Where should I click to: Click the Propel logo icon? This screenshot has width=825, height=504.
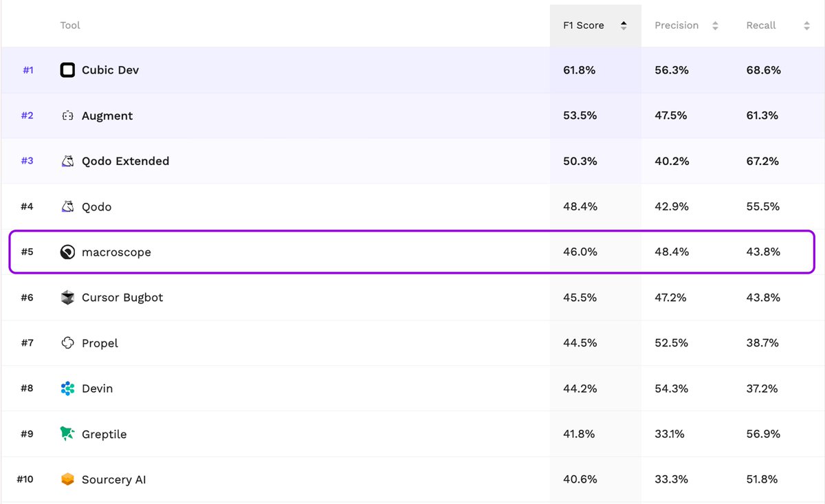click(67, 342)
